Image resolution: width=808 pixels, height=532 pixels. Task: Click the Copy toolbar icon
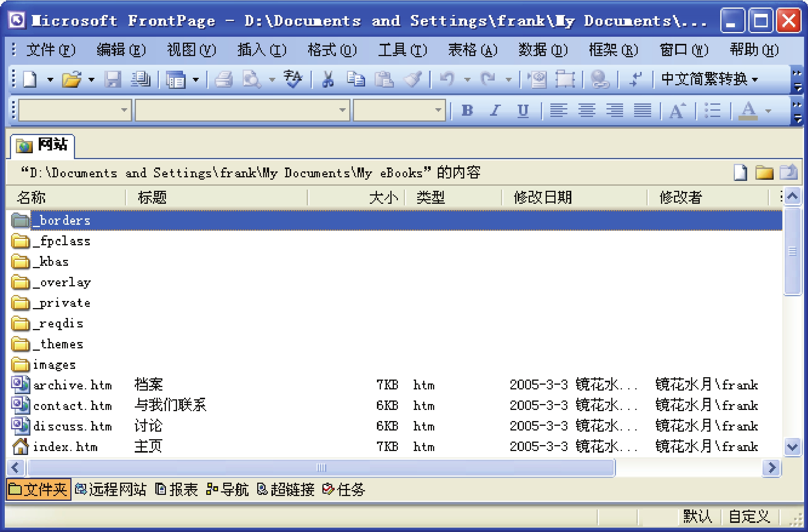[x=356, y=79]
